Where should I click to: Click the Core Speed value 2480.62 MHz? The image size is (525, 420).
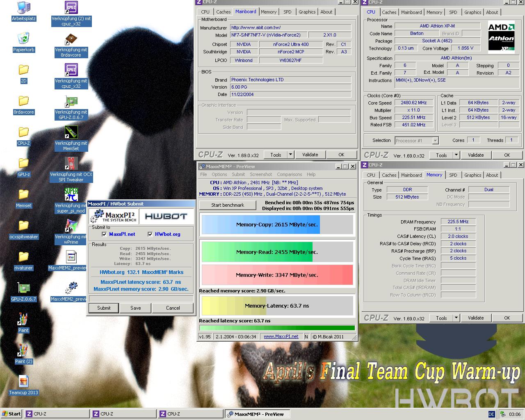[x=414, y=103]
